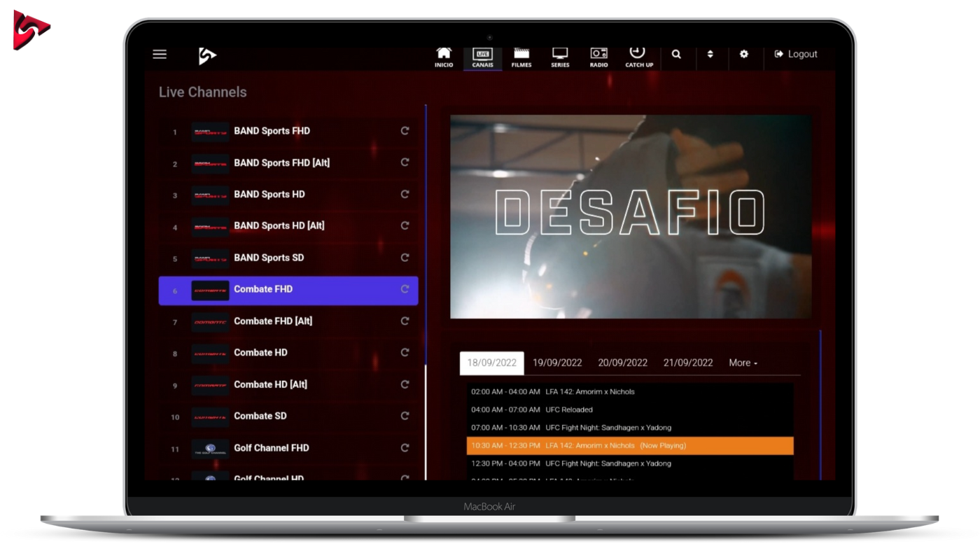This screenshot has height=560, width=980.
Task: Switch to the 19/09/2022 tab
Action: (x=557, y=363)
